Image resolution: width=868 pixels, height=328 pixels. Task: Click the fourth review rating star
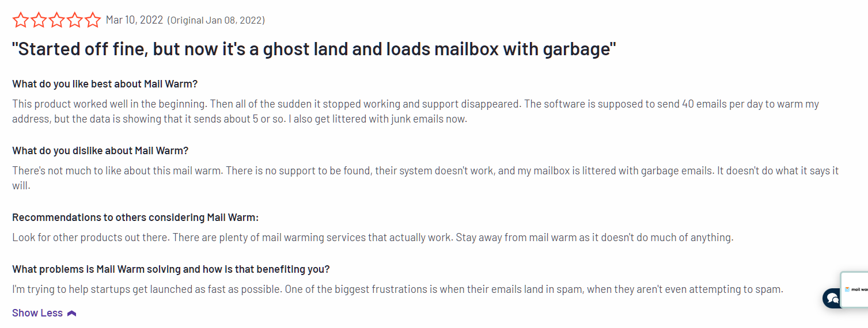pyautogui.click(x=74, y=20)
